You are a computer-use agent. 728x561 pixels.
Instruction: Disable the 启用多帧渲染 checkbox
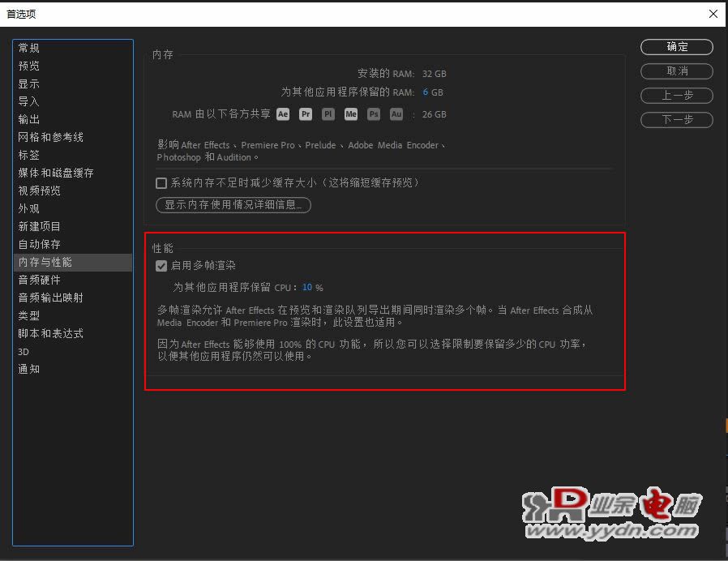point(161,266)
